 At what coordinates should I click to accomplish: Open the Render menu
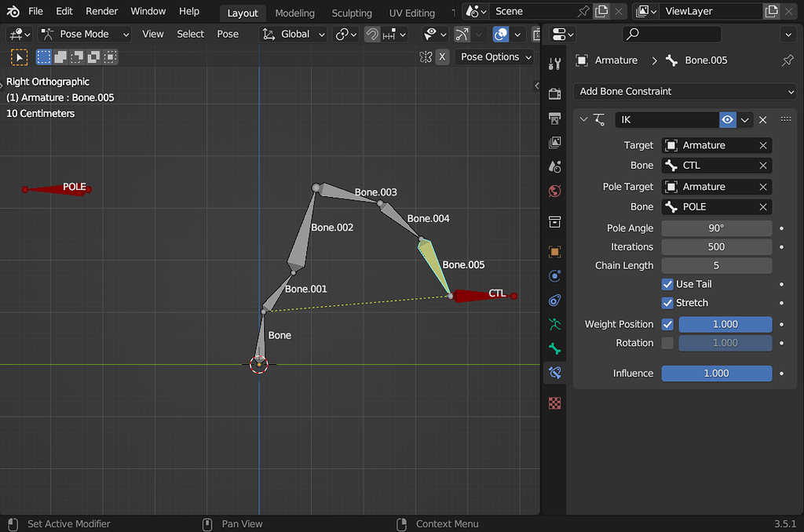[x=101, y=11]
